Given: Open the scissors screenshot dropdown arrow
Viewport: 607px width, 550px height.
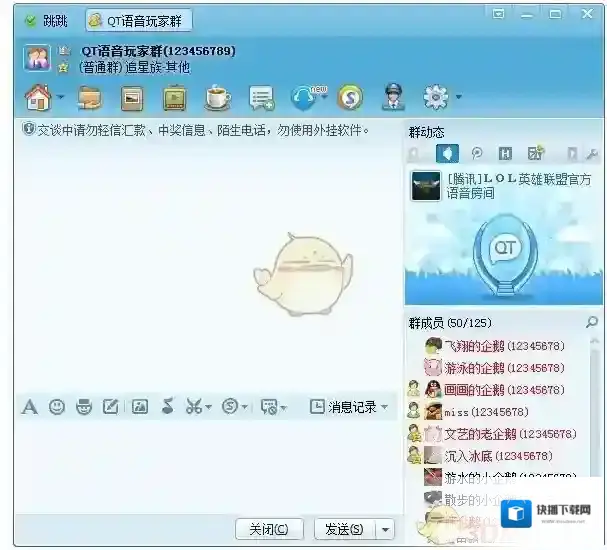Looking at the screenshot, I should tap(209, 407).
